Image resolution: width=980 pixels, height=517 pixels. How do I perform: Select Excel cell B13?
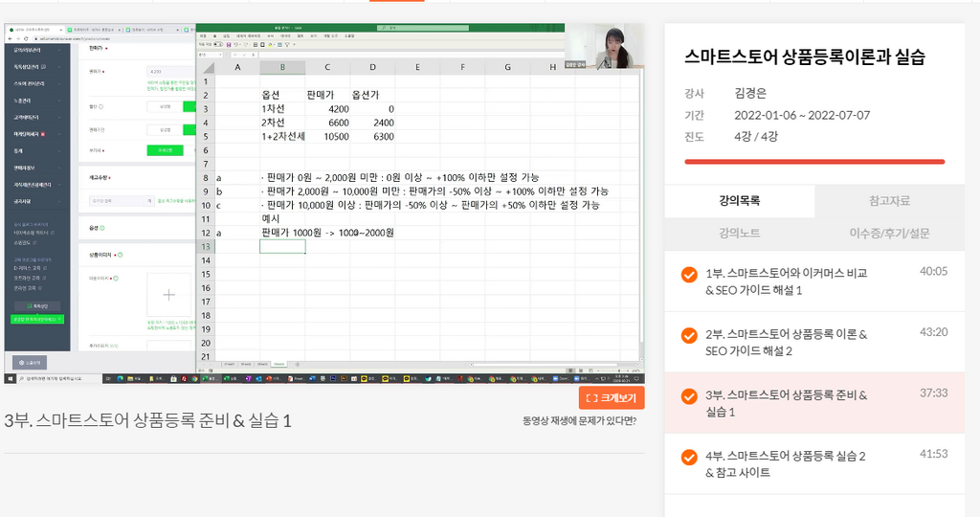point(282,246)
